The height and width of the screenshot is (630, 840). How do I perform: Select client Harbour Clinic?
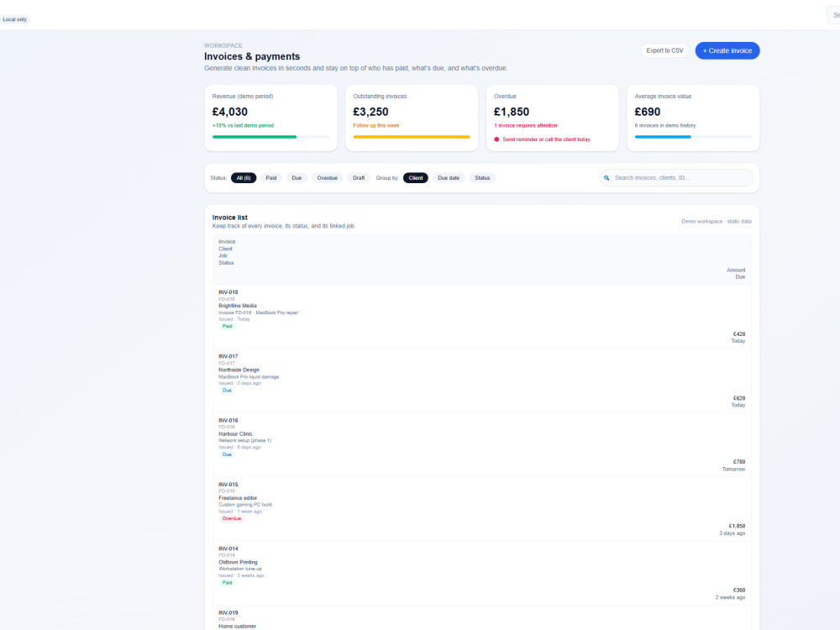[x=235, y=434]
